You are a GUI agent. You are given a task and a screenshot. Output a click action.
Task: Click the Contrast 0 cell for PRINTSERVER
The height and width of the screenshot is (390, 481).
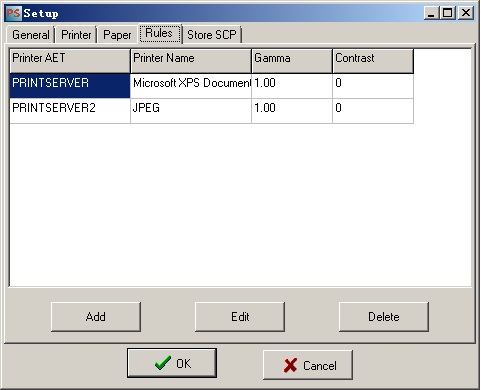[x=373, y=86]
